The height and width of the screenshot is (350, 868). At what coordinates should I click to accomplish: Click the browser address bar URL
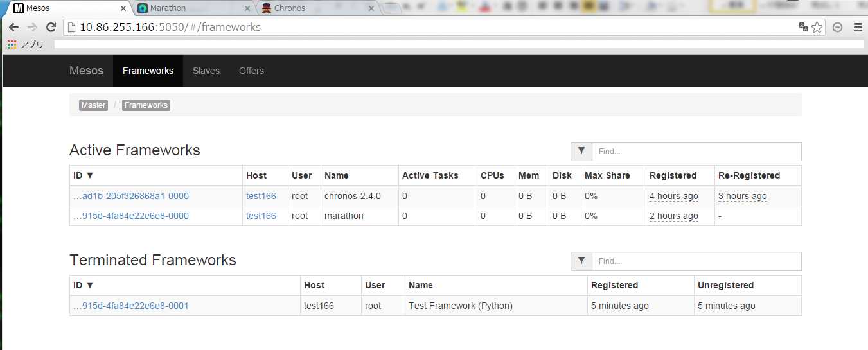pyautogui.click(x=170, y=27)
